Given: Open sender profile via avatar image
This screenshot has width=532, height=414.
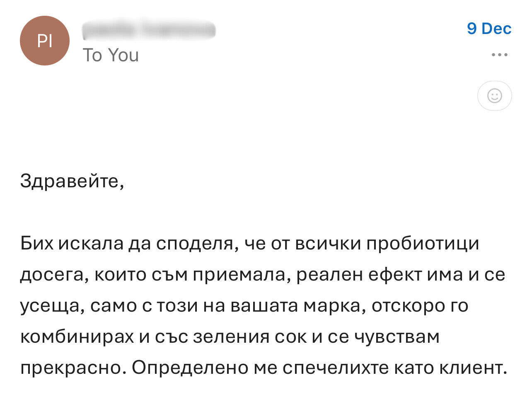Looking at the screenshot, I should click(44, 40).
